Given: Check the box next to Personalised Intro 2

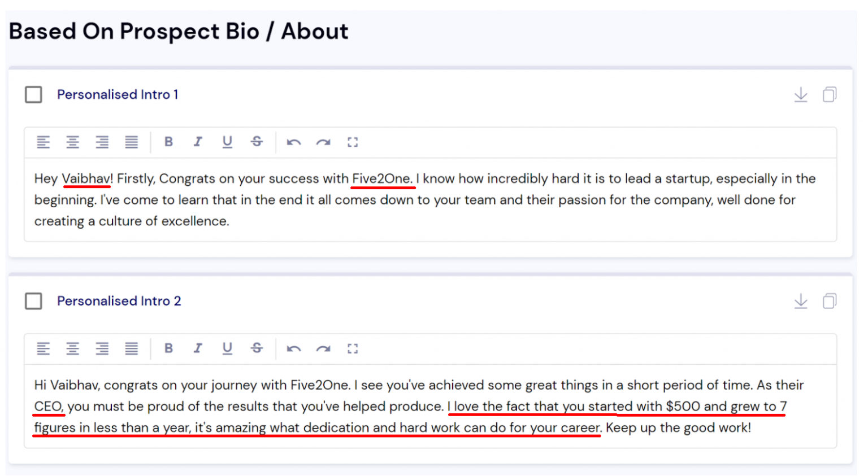Looking at the screenshot, I should (33, 301).
